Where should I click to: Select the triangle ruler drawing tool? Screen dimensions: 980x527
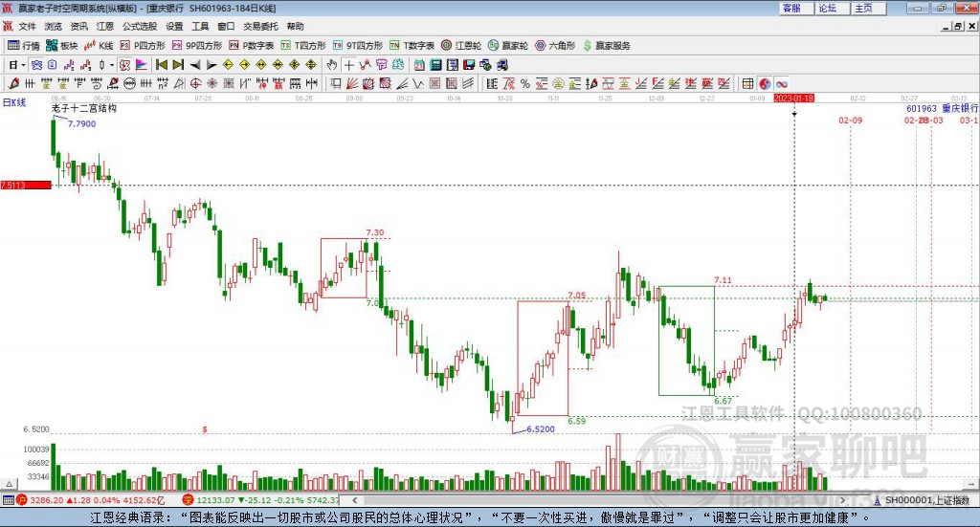(x=179, y=83)
